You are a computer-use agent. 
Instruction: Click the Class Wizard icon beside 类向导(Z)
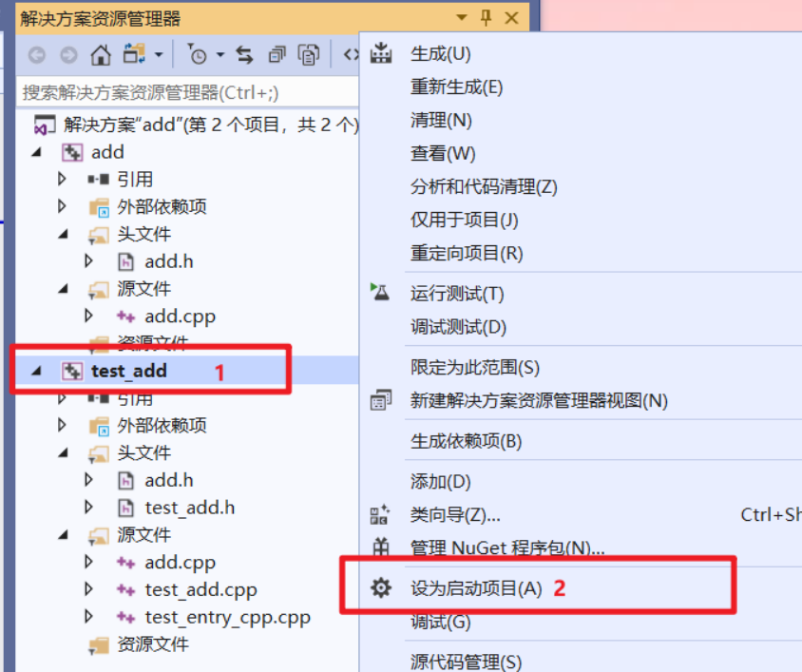click(x=380, y=514)
